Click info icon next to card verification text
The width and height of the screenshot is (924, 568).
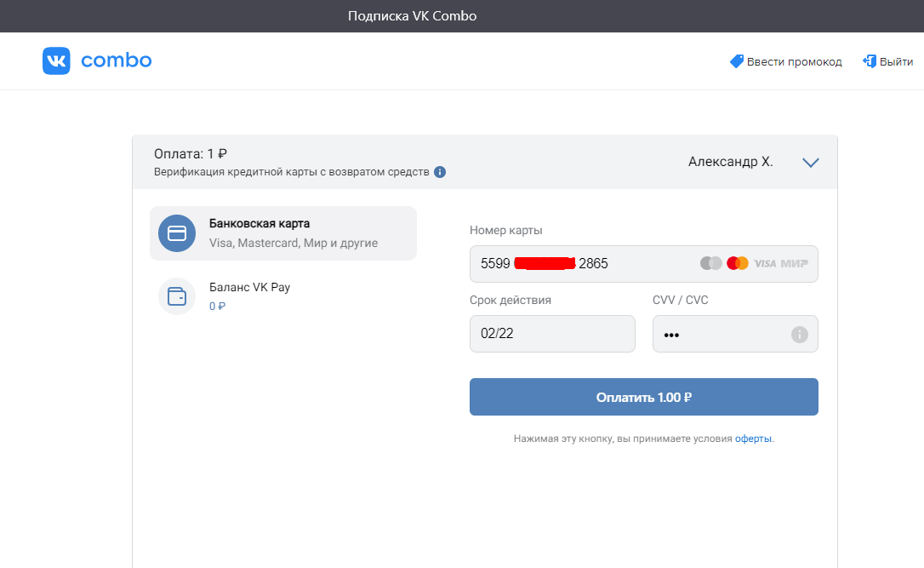(440, 172)
